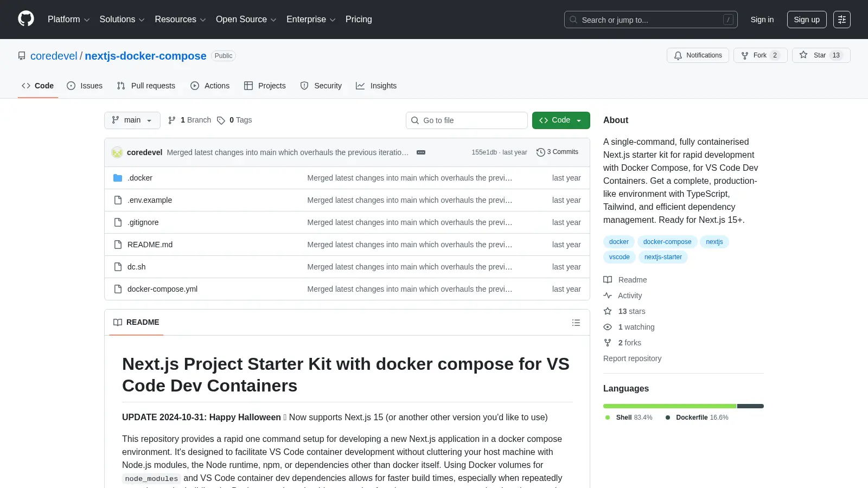Open the README.md file

pos(150,245)
